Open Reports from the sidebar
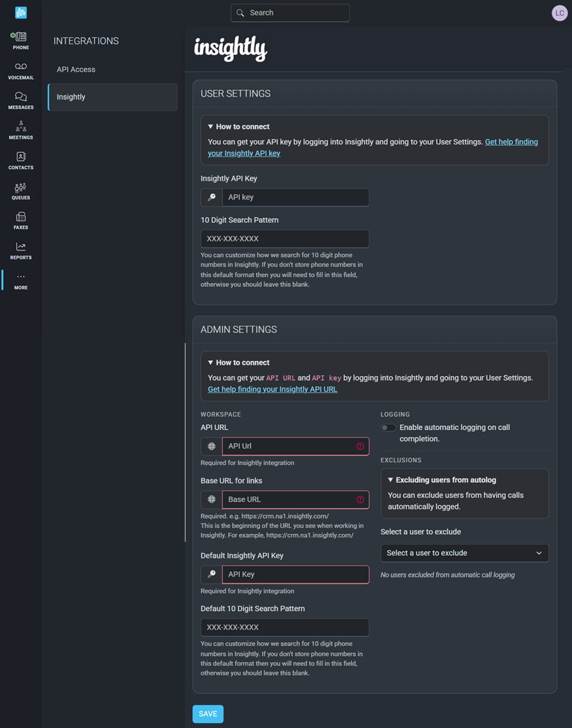The image size is (572, 728). [20, 250]
